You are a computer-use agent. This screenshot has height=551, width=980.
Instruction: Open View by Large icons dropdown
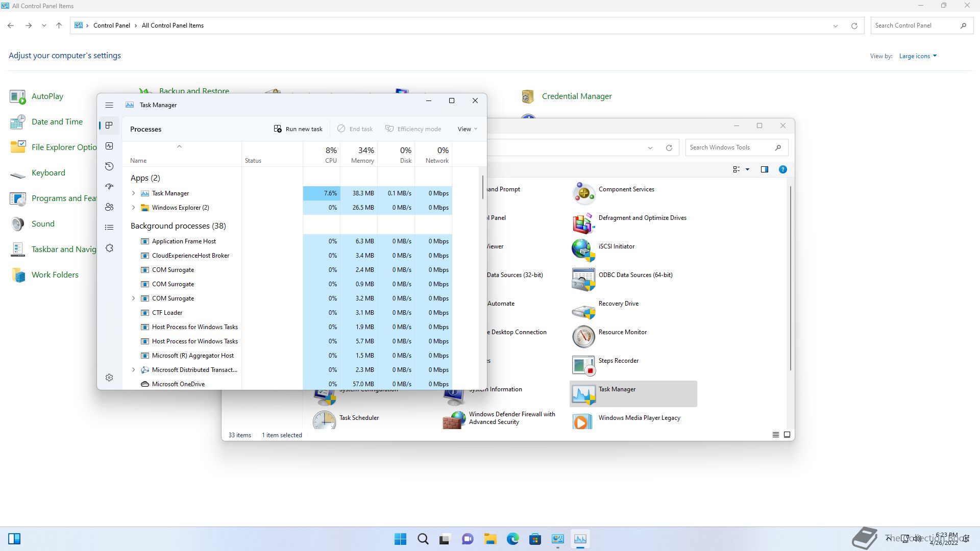918,56
